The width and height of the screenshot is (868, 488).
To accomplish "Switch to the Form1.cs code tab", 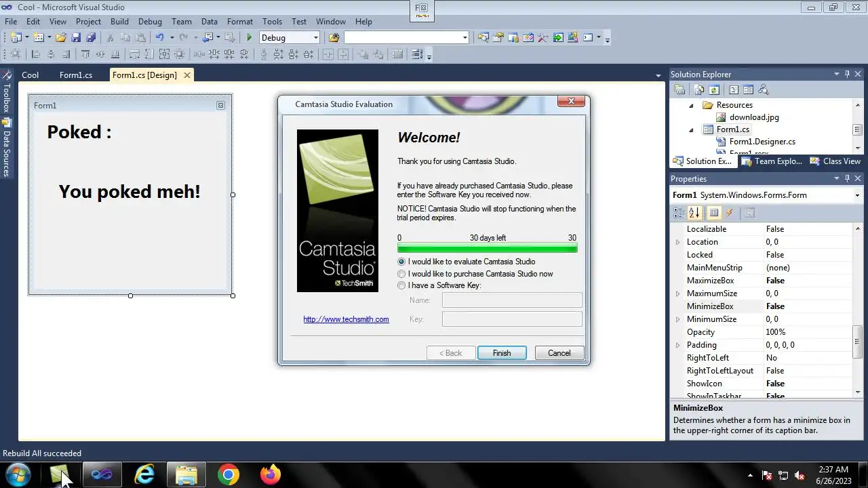I will (x=76, y=75).
